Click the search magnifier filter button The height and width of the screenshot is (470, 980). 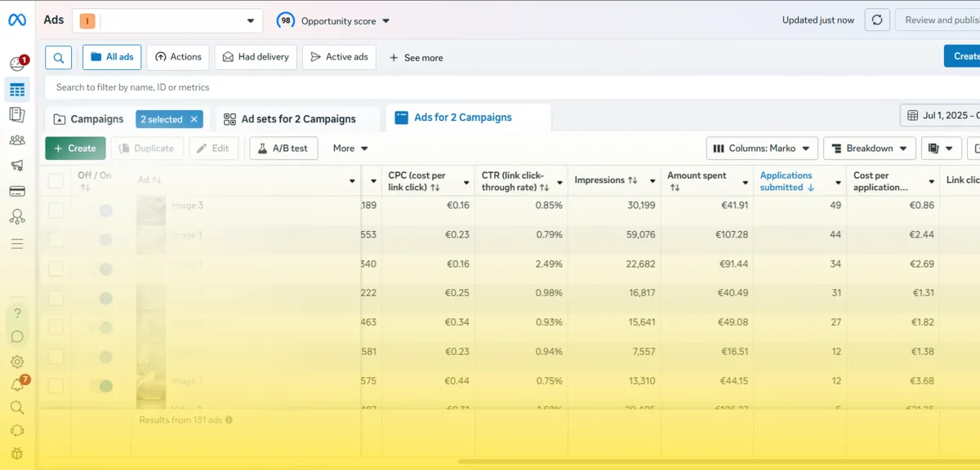58,57
